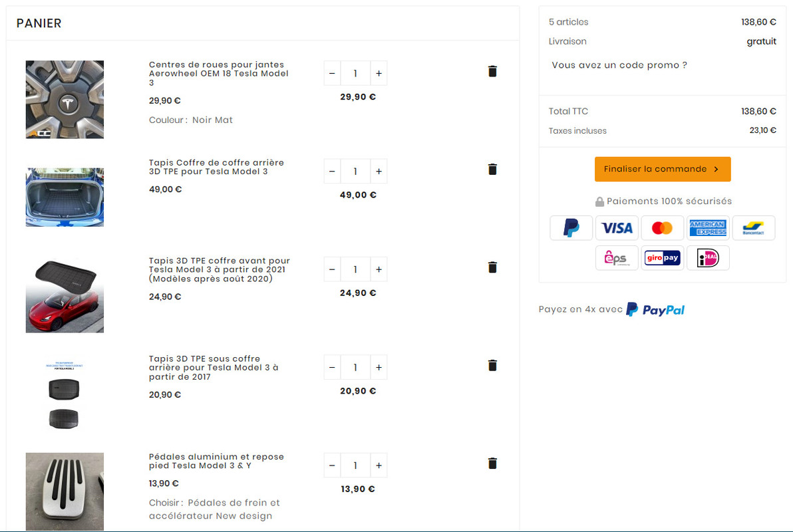793x532 pixels.
Task: Remove Tapis sous coffre arrière item
Action: point(492,366)
